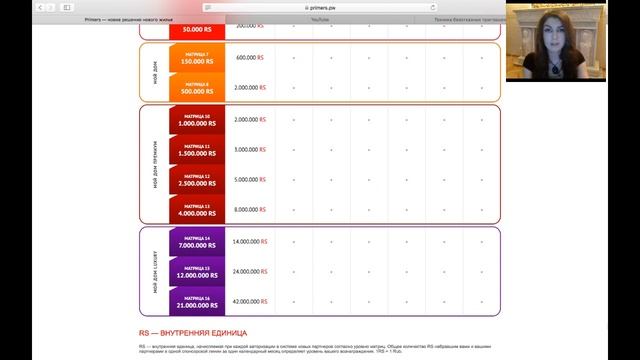
Task: Select the Матрица 14 7.000.000 RS cell
Action: tap(197, 242)
